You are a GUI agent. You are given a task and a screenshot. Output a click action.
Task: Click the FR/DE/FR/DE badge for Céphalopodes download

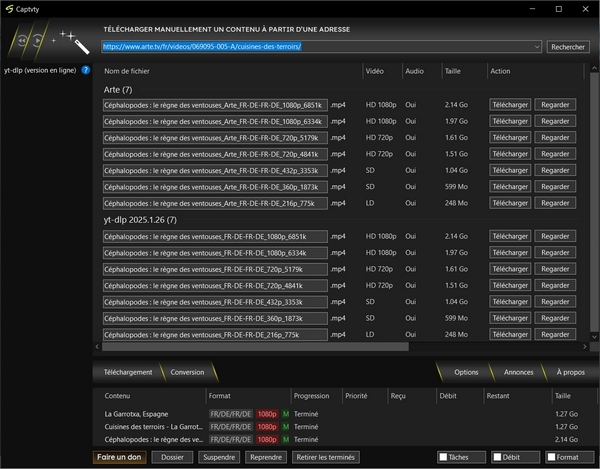coord(230,439)
